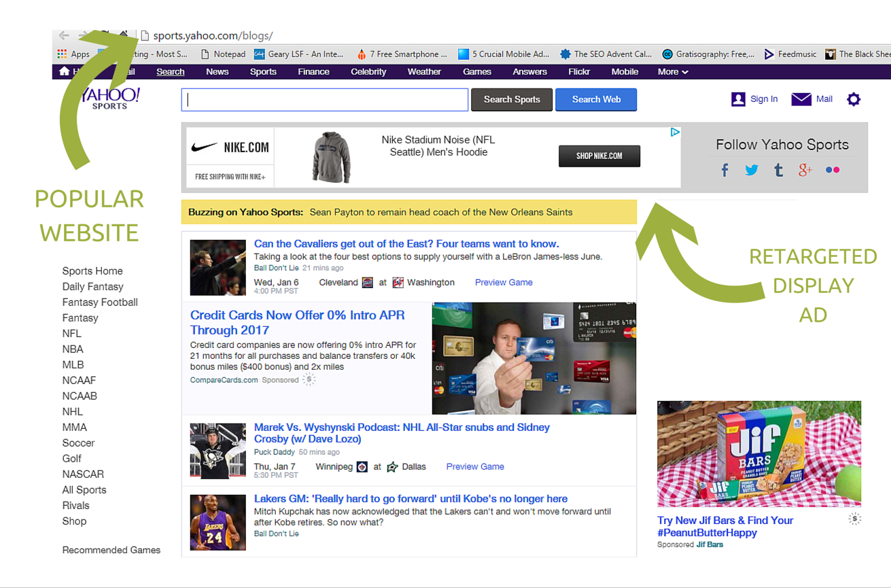
Task: Open Sports in the top nav bar
Action: [263, 71]
